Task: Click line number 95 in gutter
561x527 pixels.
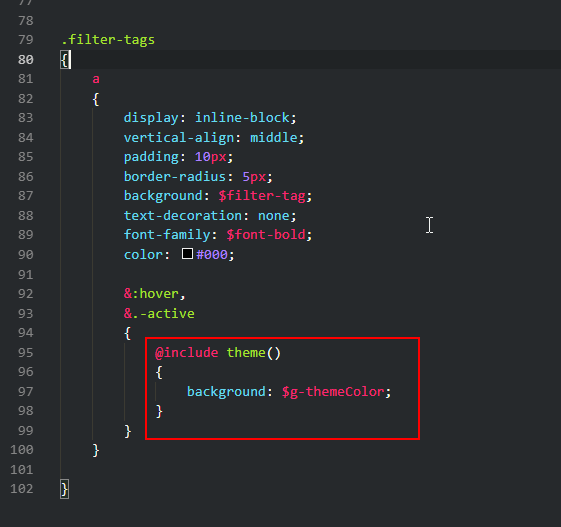Action: click(x=26, y=352)
